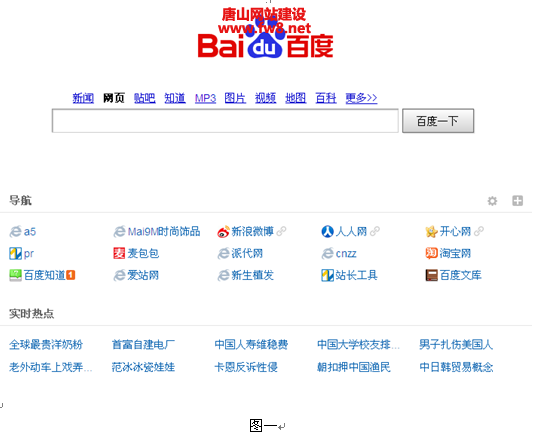Click the 百度一下 search button
This screenshot has height=437, width=533.
438,121
